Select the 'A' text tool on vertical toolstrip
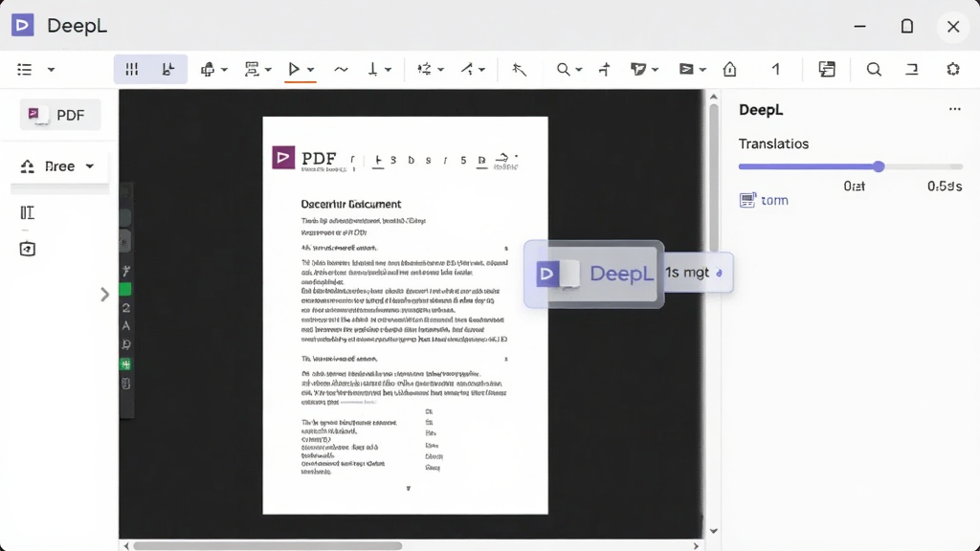Viewport: 980px width, 551px height. point(126,325)
